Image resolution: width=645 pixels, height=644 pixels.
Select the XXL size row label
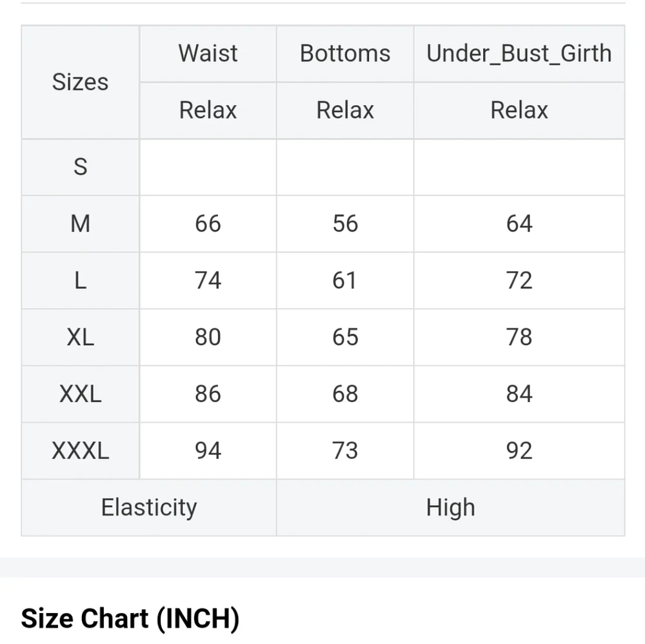click(x=80, y=394)
